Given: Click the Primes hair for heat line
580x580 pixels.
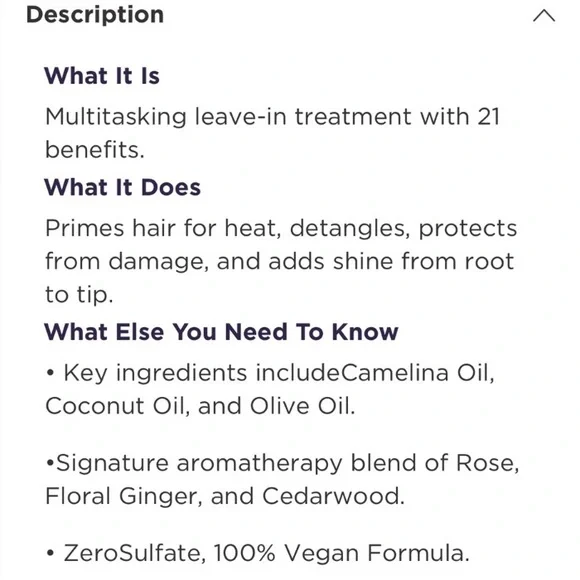Looking at the screenshot, I should (281, 228).
